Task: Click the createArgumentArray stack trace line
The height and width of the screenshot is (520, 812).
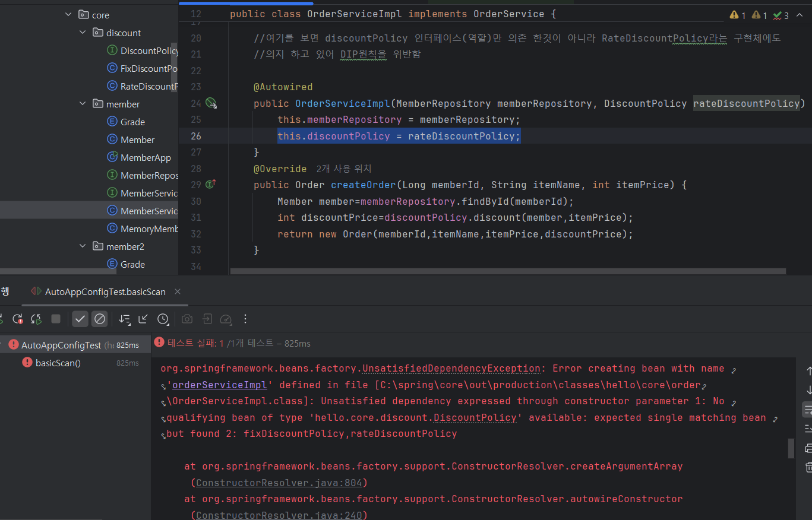Action: (434, 466)
